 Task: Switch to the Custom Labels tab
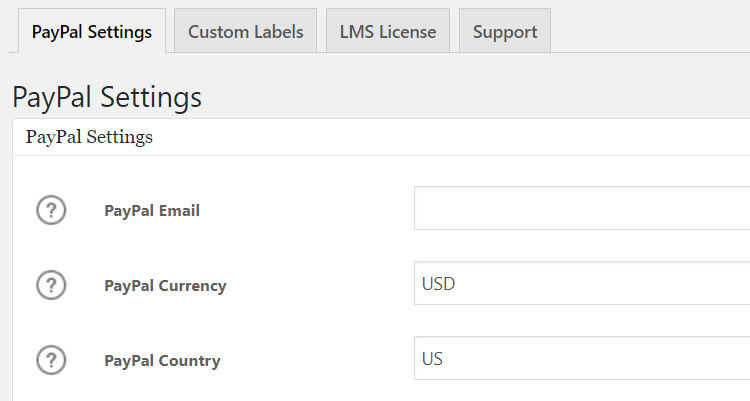[x=245, y=31]
